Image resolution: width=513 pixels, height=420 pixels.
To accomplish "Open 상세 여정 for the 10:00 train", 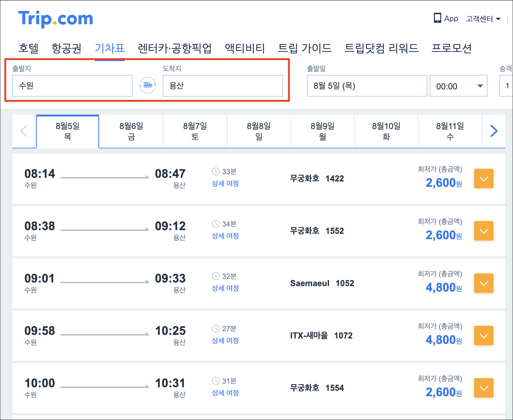I will (x=225, y=393).
